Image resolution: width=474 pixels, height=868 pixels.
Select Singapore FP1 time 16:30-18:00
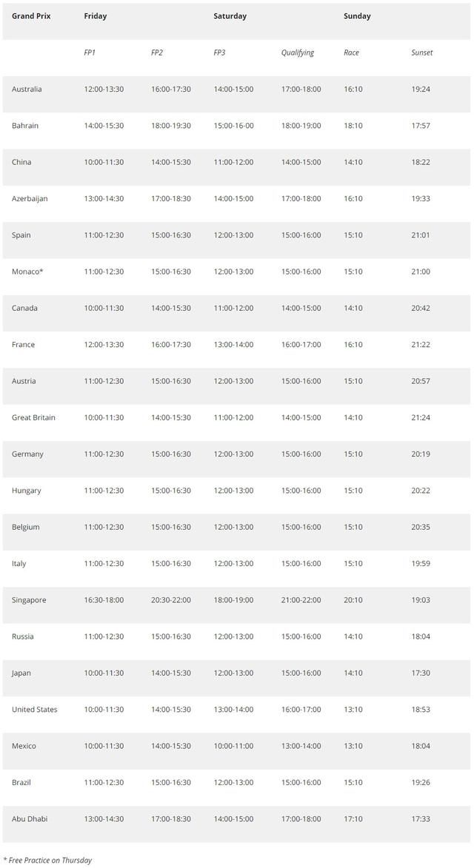(104, 600)
